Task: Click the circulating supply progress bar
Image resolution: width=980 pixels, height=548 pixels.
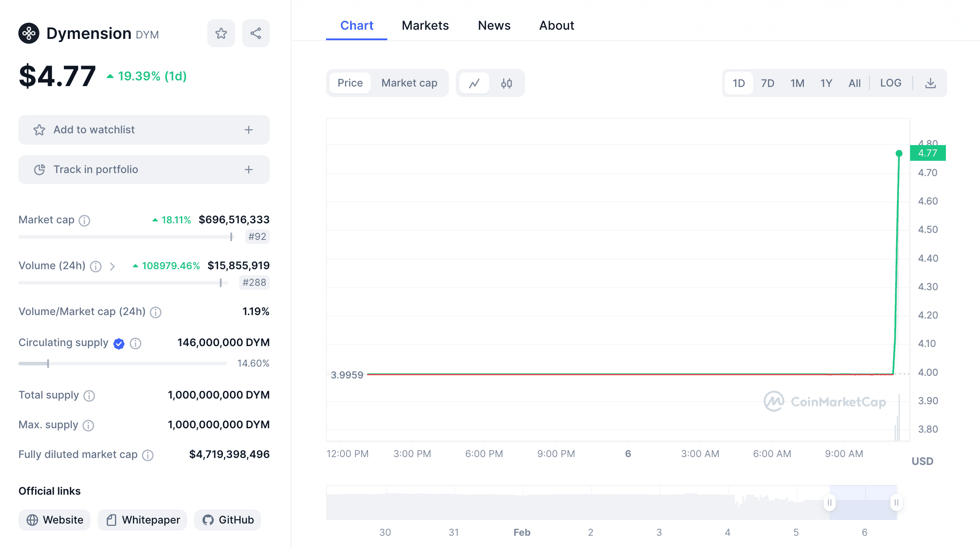Action: coord(122,364)
